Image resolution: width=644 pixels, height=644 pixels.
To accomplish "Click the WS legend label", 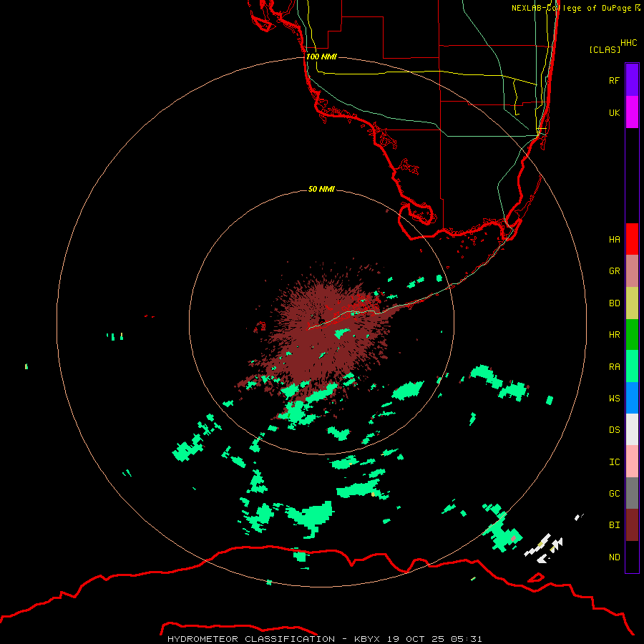I will point(614,398).
